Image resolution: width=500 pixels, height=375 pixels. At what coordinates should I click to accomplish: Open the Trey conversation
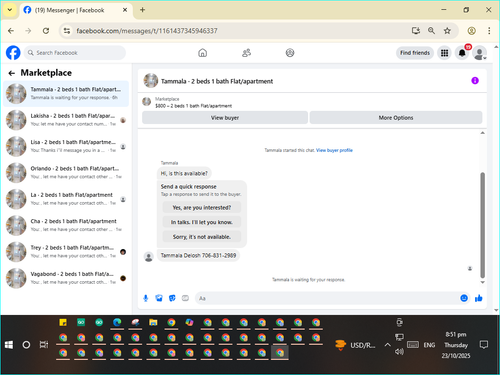pyautogui.click(x=66, y=252)
